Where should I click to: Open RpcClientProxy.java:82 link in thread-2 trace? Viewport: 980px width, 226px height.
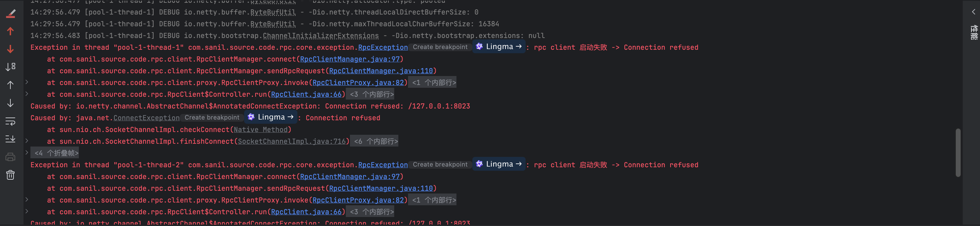click(x=358, y=200)
